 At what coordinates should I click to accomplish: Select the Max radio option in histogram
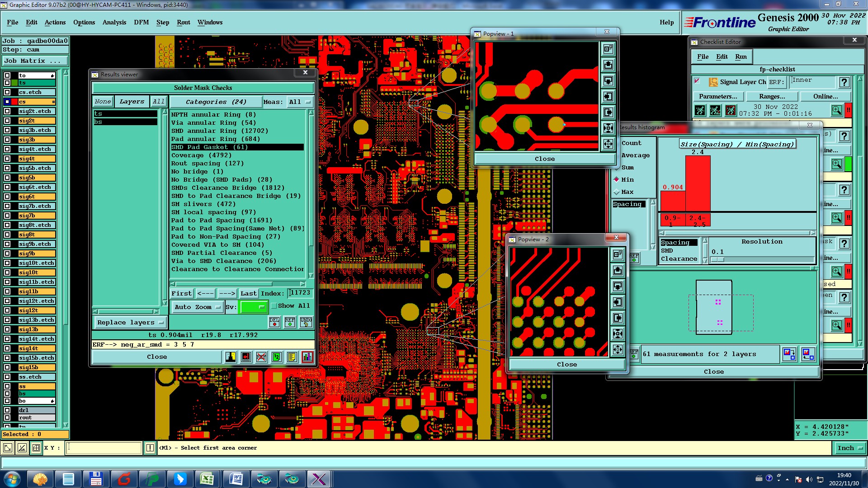[x=617, y=192]
